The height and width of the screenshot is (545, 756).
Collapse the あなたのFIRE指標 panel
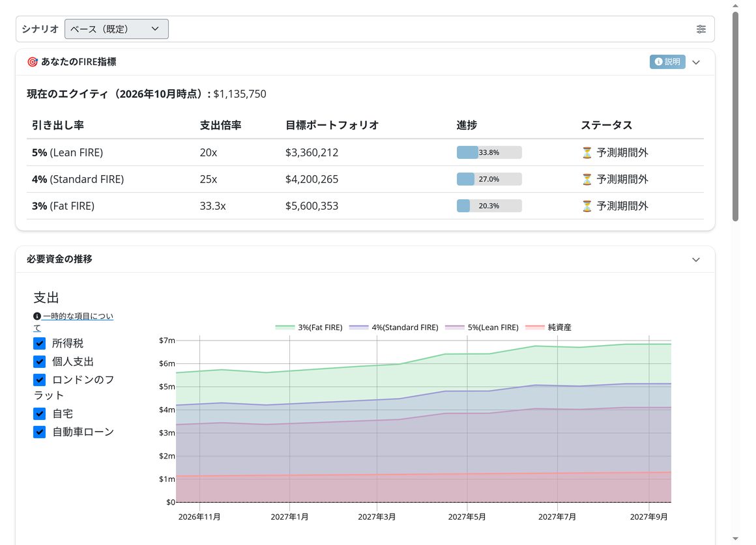(x=696, y=62)
